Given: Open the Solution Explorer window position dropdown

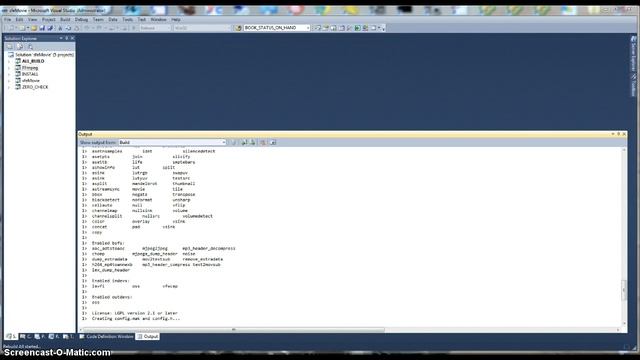Looking at the screenshot, I should coord(61,38).
